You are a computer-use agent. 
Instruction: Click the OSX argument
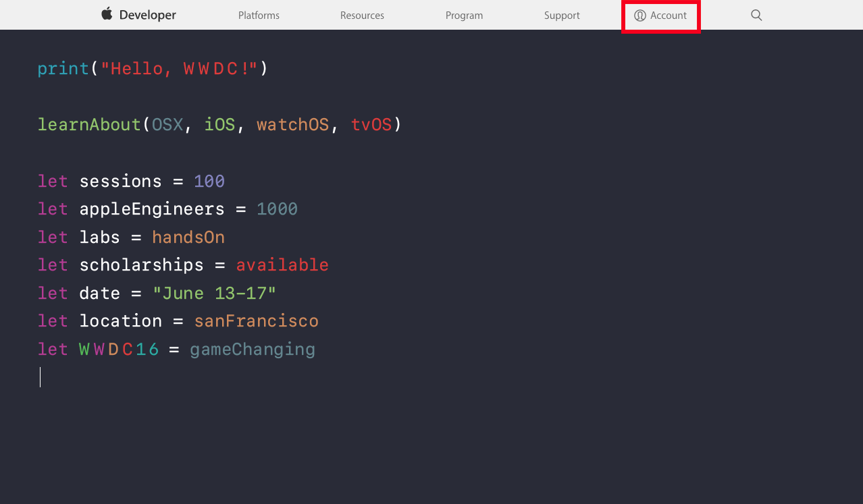click(167, 125)
